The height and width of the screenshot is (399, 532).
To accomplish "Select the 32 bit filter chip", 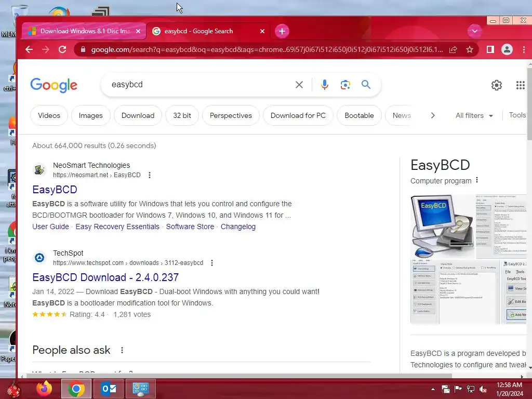I will click(182, 116).
